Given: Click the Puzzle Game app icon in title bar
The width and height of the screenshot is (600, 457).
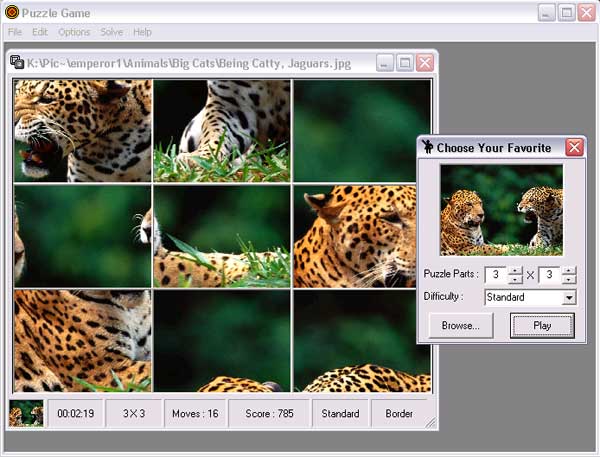Looking at the screenshot, I should [x=10, y=13].
